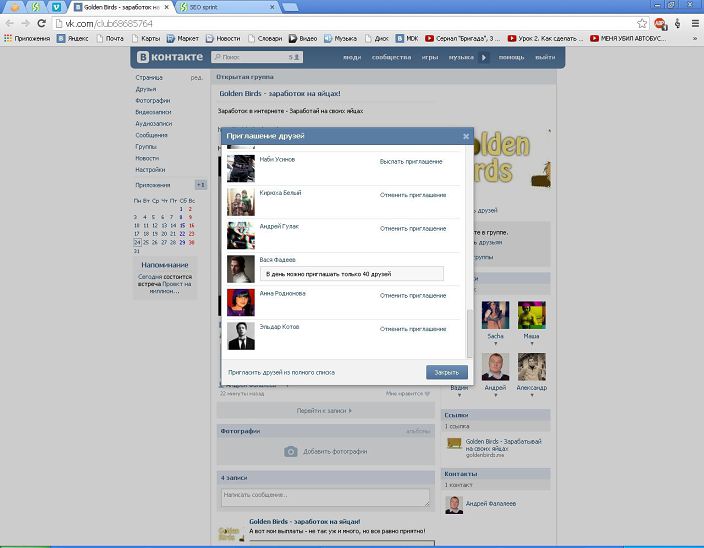
Task: Click the camera icon to add photos
Action: (x=291, y=452)
